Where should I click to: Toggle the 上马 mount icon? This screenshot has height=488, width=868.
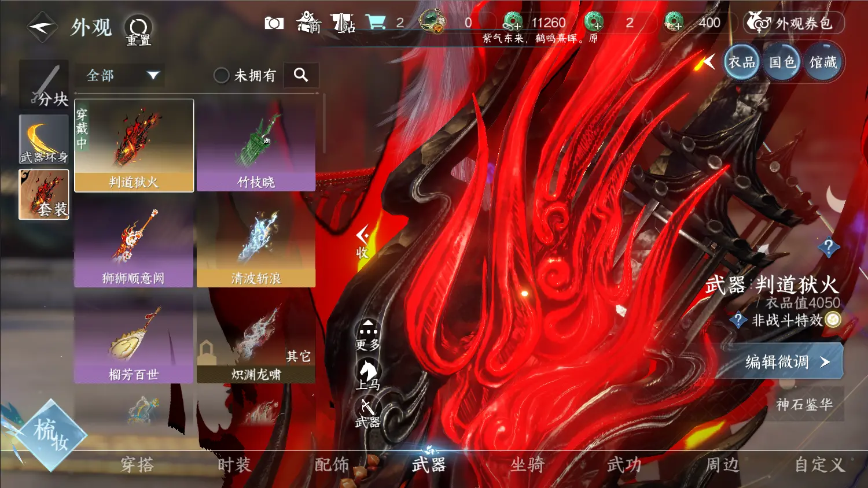tap(367, 375)
